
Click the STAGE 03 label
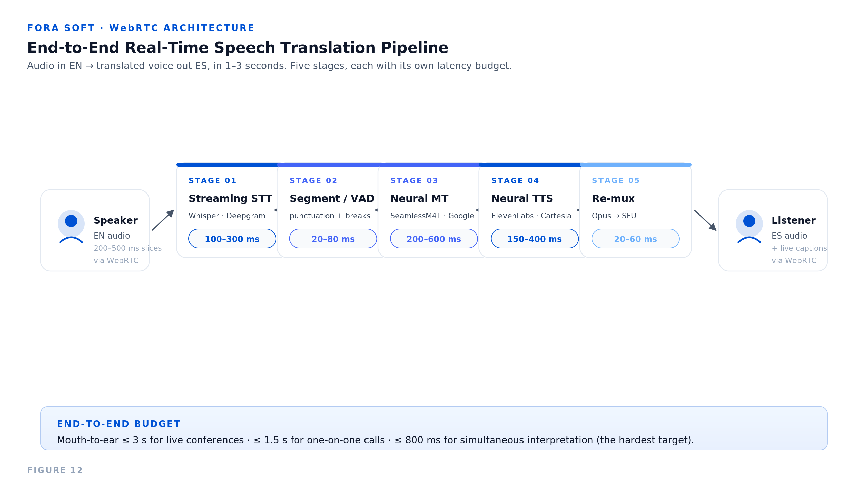tap(414, 180)
